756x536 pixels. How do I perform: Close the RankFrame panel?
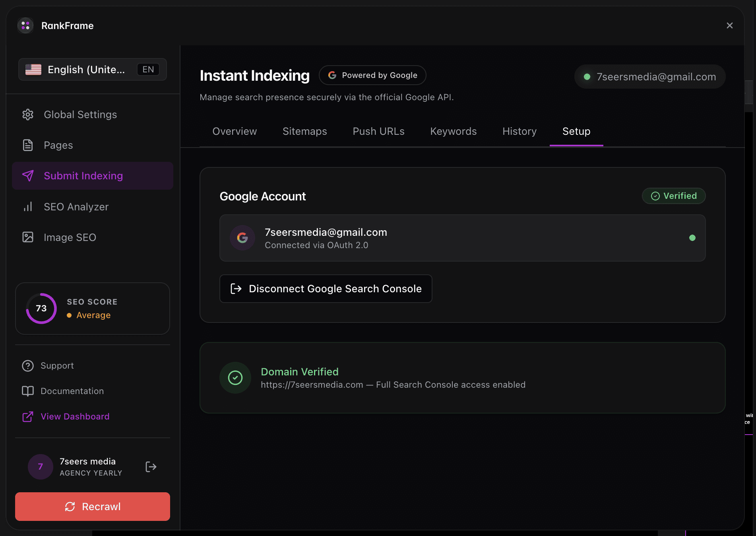click(729, 25)
